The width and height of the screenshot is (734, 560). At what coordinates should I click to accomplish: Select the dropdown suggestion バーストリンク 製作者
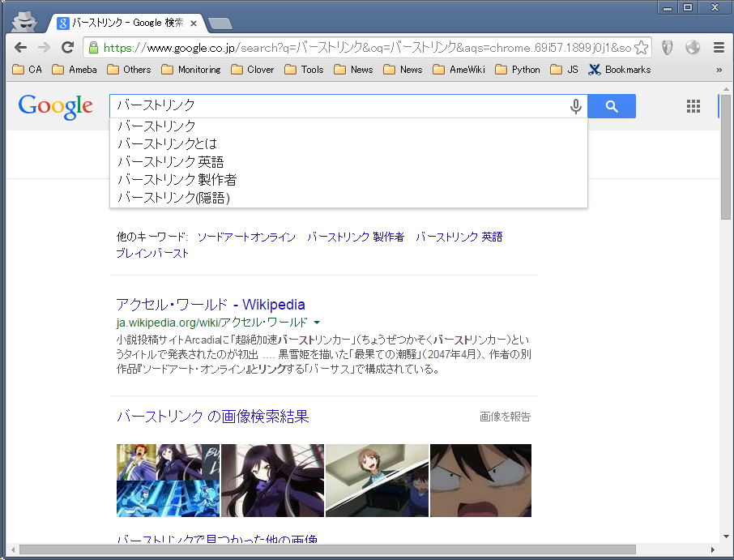[348, 179]
